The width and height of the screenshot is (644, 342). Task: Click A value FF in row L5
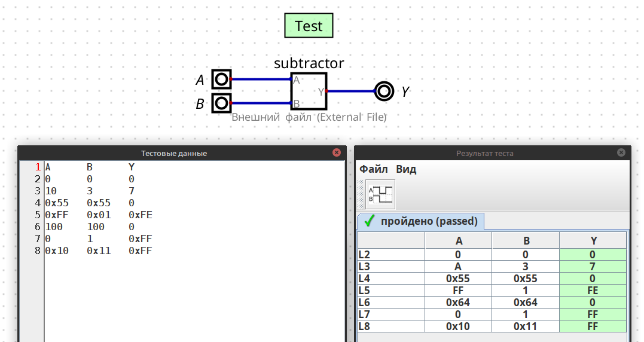[x=459, y=290]
